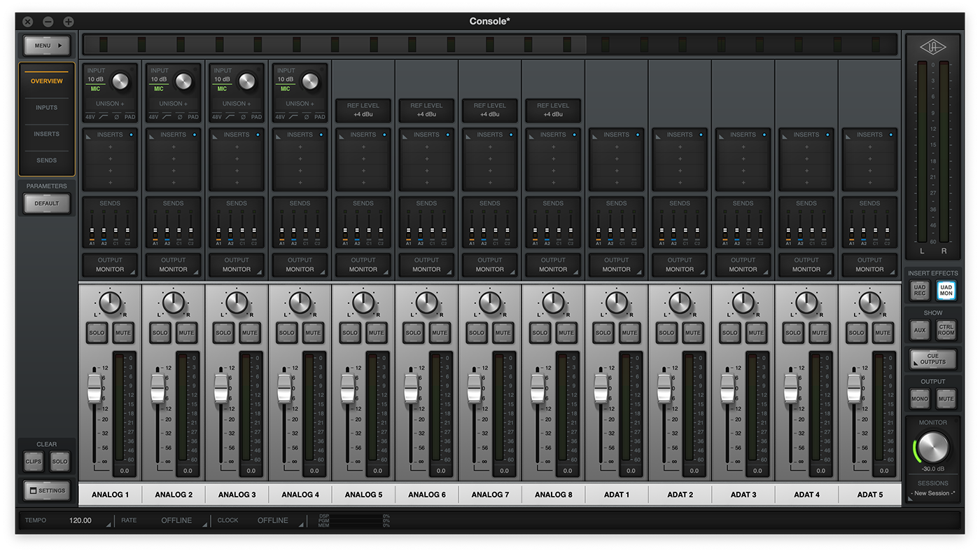Mute the Analog 2 channel

pos(186,333)
